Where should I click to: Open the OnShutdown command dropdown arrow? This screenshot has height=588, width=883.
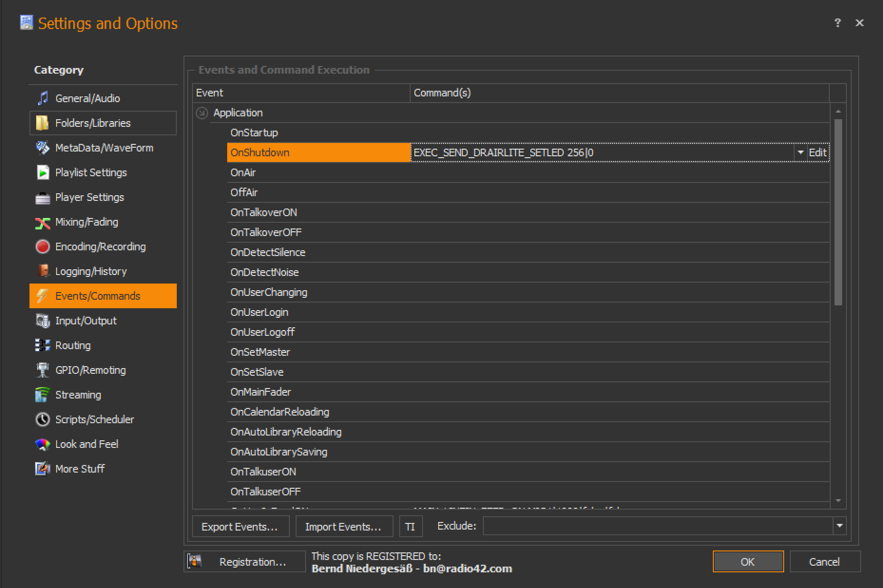point(800,152)
